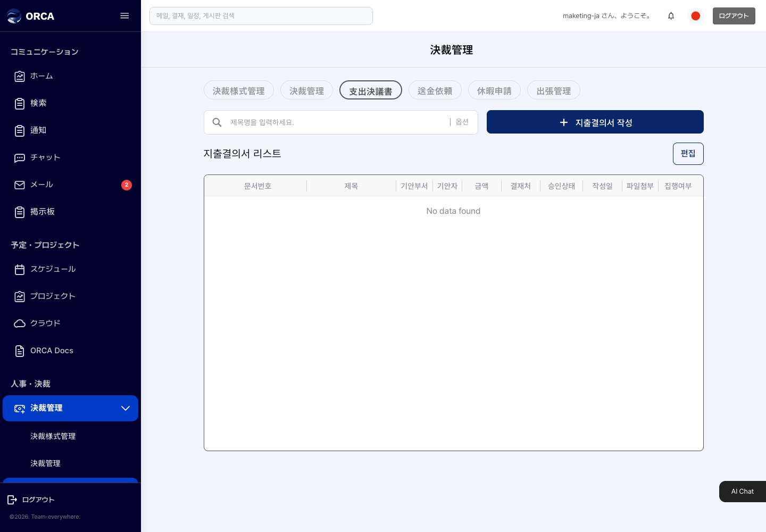Screen dimensions: 766x532
Task: Click the 지출결의서 작성 button
Action: click(595, 122)
